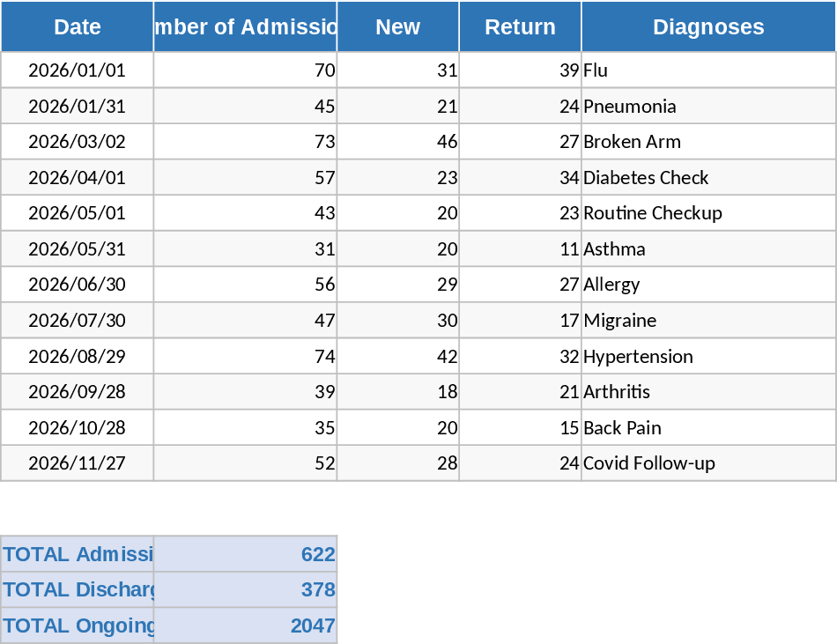Click admissions value 73 for 2026/03/02

[245, 142]
